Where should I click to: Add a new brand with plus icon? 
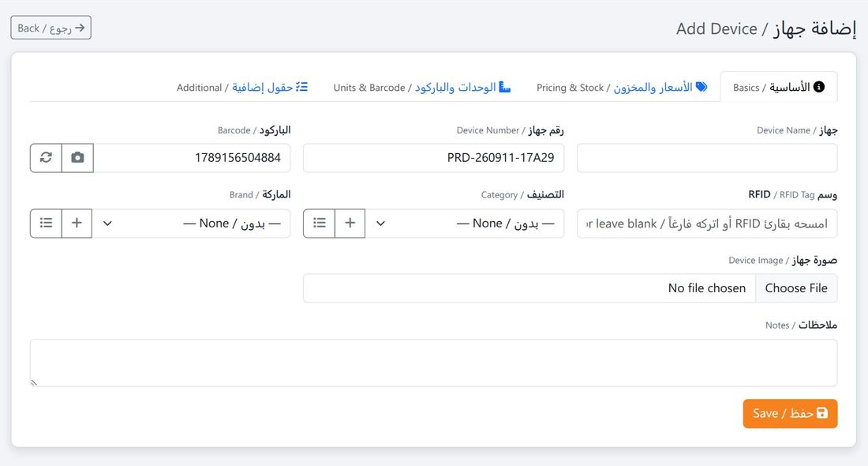[x=77, y=224]
